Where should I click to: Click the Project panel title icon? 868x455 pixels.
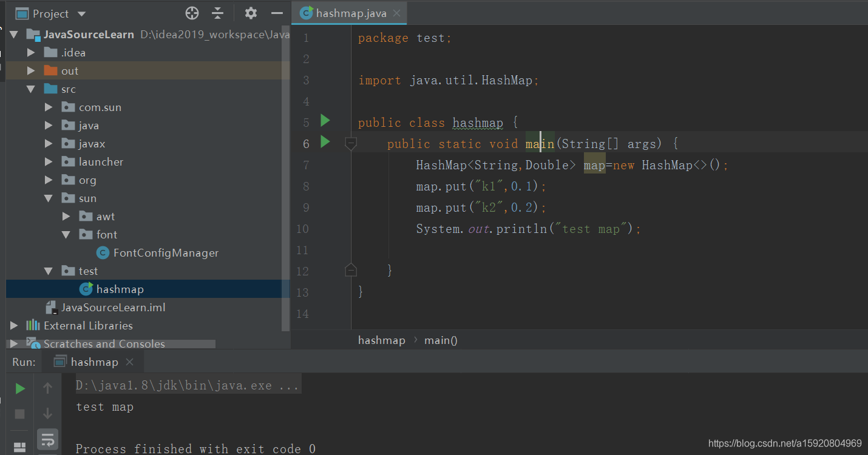[22, 13]
